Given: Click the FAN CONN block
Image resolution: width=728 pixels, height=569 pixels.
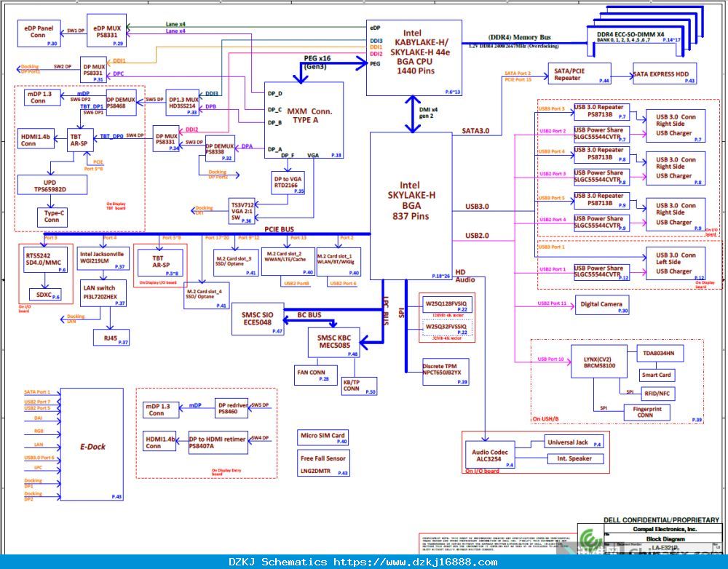Looking at the screenshot, I should point(316,375).
